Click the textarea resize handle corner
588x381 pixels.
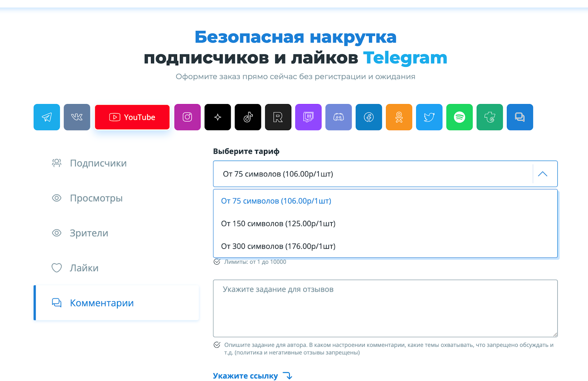(x=555, y=334)
